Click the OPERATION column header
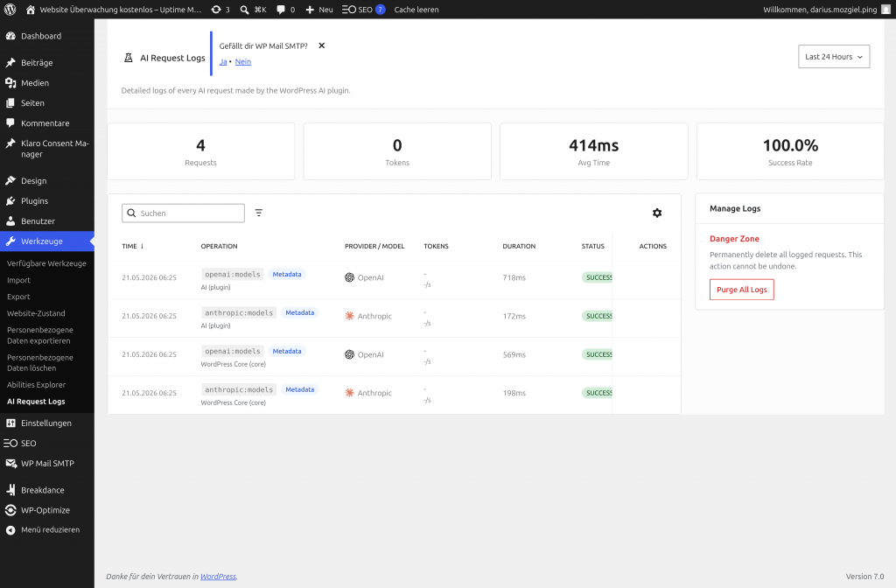Viewport: 896px width, 588px height. (x=219, y=246)
